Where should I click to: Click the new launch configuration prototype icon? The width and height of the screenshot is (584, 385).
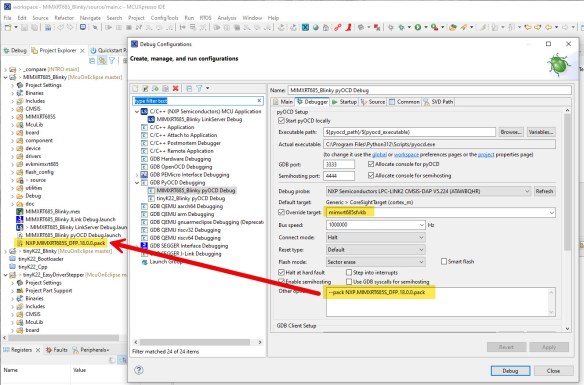coord(146,89)
